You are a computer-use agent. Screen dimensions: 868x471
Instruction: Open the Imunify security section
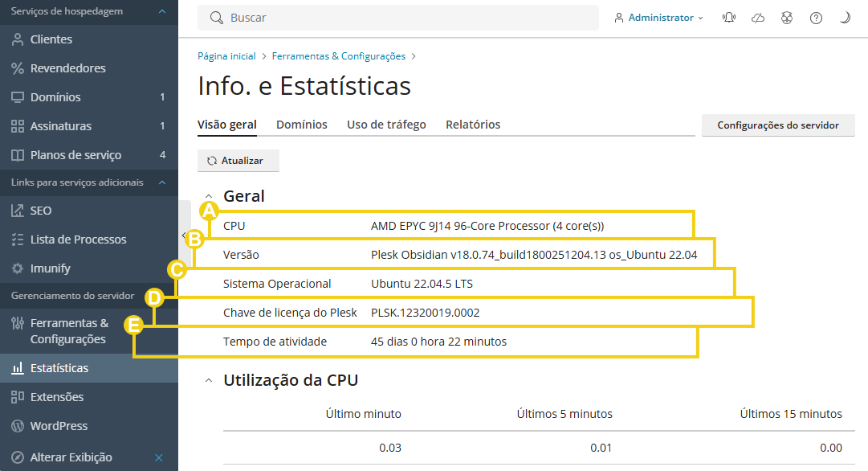(52, 268)
